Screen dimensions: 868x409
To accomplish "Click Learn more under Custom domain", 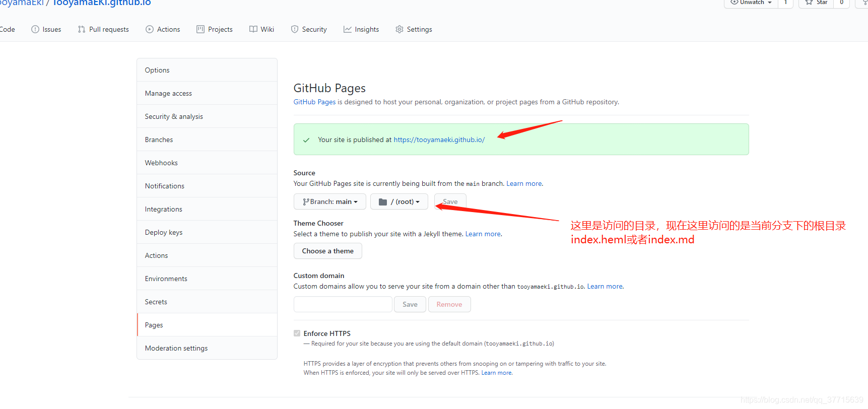I will click(x=605, y=286).
